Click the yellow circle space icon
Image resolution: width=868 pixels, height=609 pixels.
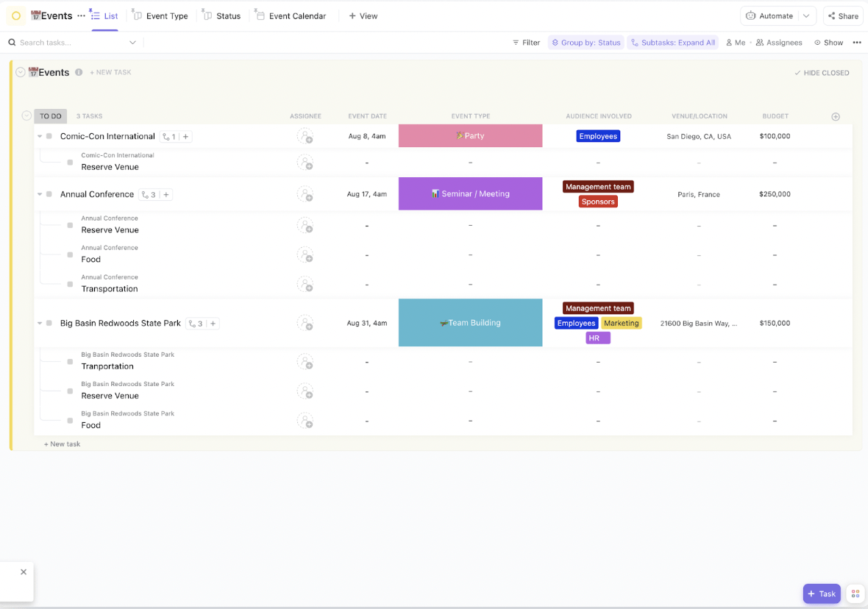pos(16,16)
